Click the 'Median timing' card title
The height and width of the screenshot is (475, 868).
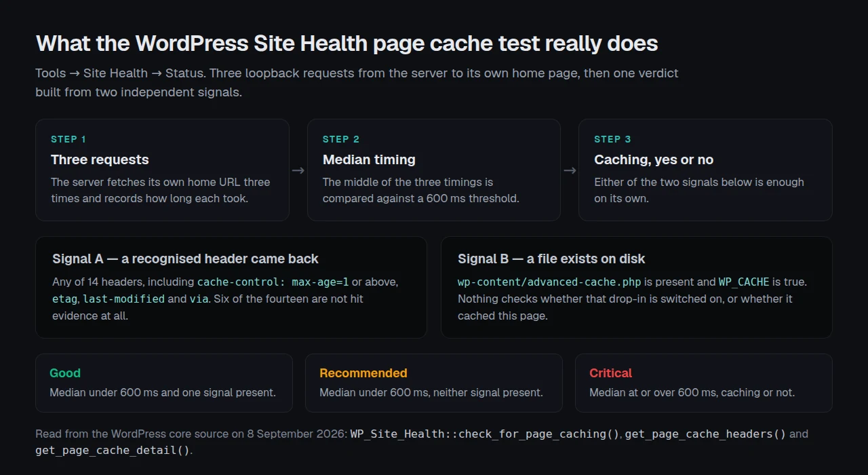369,159
